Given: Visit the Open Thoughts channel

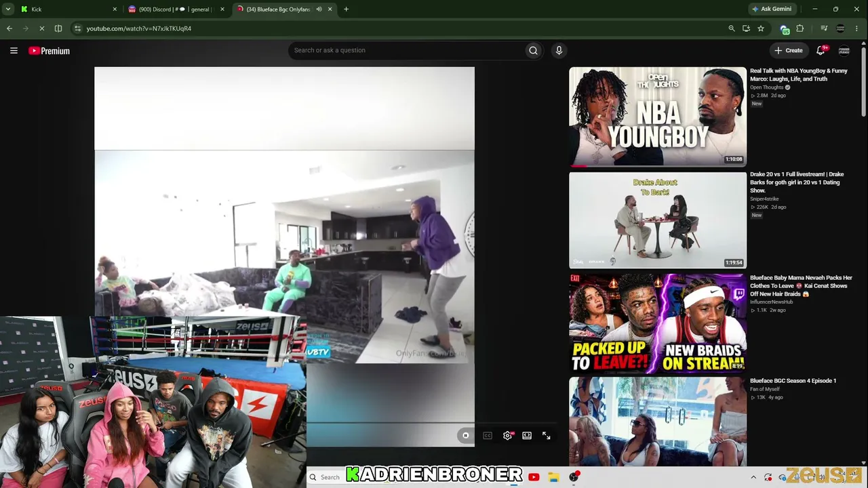Looking at the screenshot, I should (x=767, y=87).
